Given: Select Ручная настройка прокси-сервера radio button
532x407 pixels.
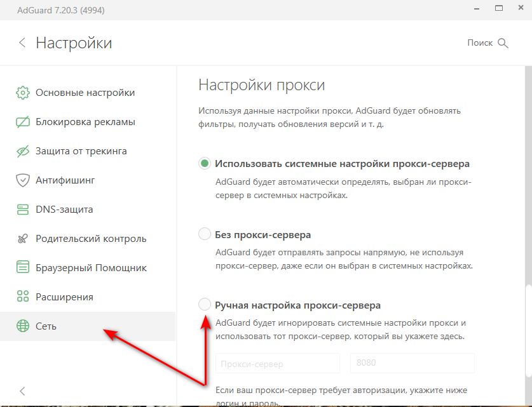Looking at the screenshot, I should click(x=205, y=304).
